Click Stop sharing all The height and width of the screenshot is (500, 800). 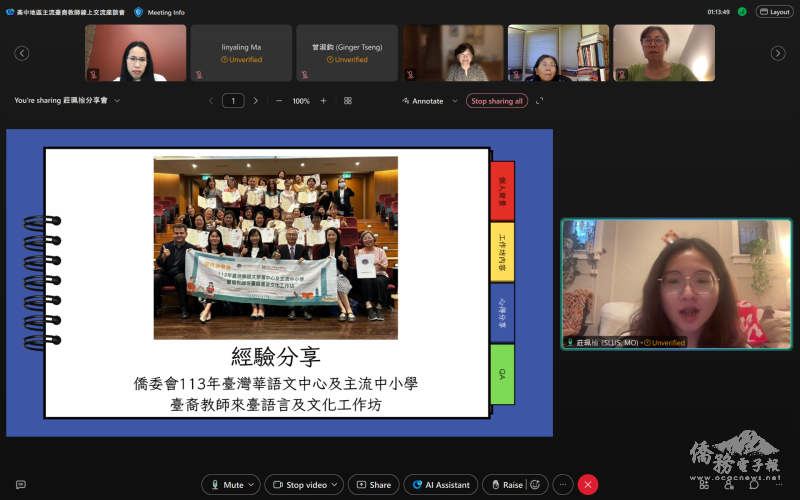click(497, 101)
